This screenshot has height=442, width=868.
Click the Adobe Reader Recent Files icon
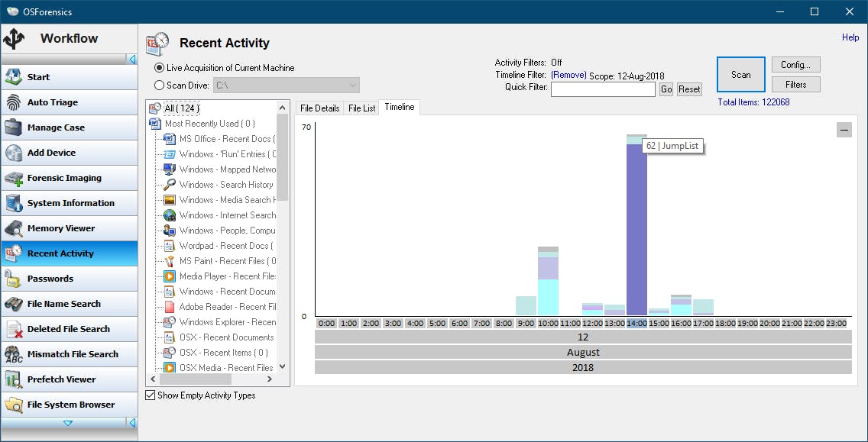pos(170,306)
